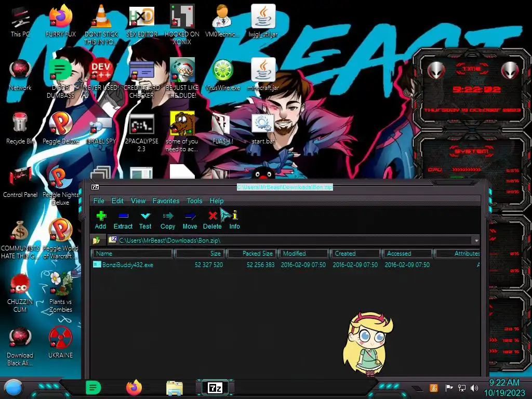Viewport: 532px width, 399px height.
Task: Go up one folder level icon
Action: tap(96, 240)
